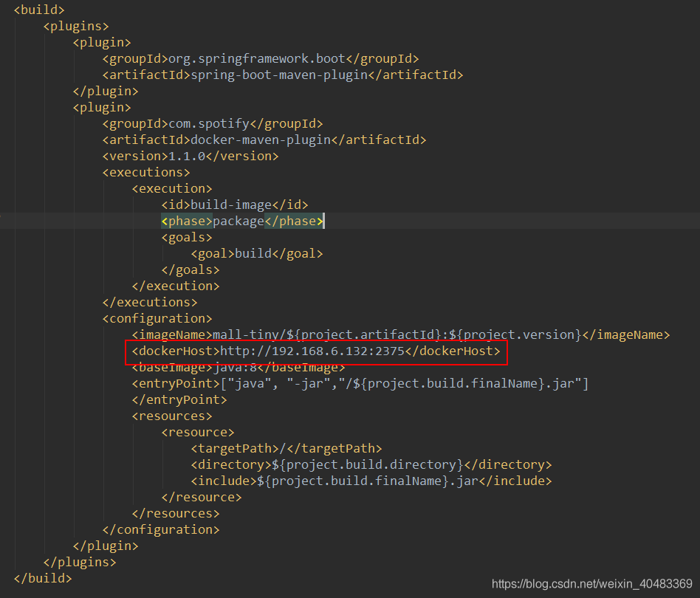
Task: Click the opening <resources> tag
Action: [172, 416]
